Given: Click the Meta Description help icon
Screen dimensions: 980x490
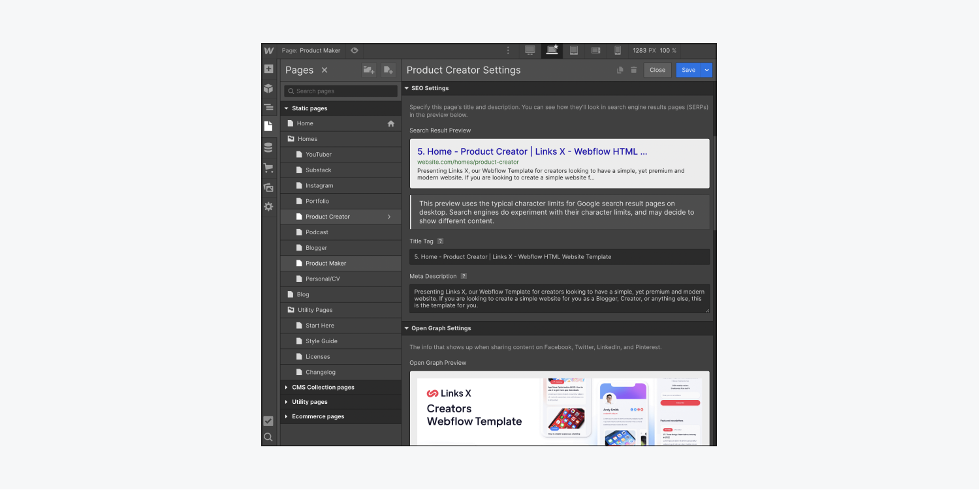Looking at the screenshot, I should click(464, 276).
